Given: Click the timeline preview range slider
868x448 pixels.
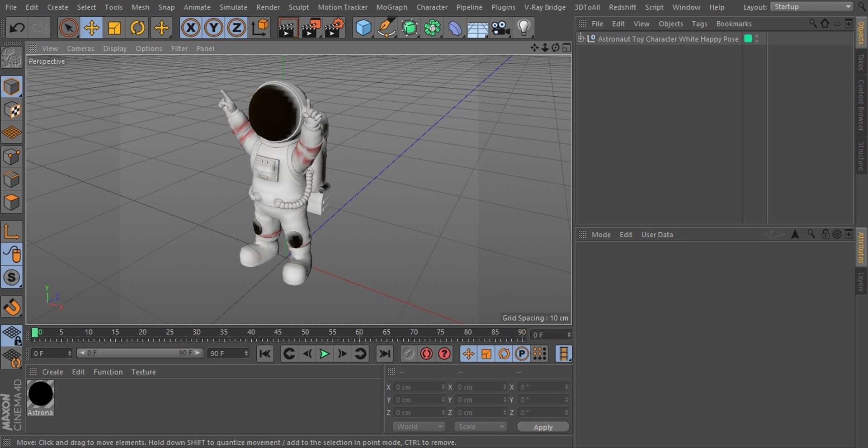Looking at the screenshot, I should (x=140, y=353).
